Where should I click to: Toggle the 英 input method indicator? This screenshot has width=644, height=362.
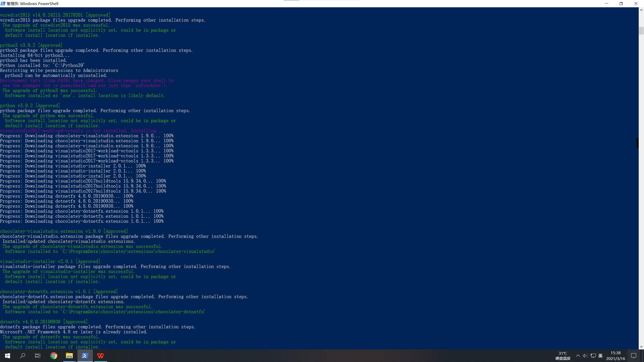[x=600, y=356]
